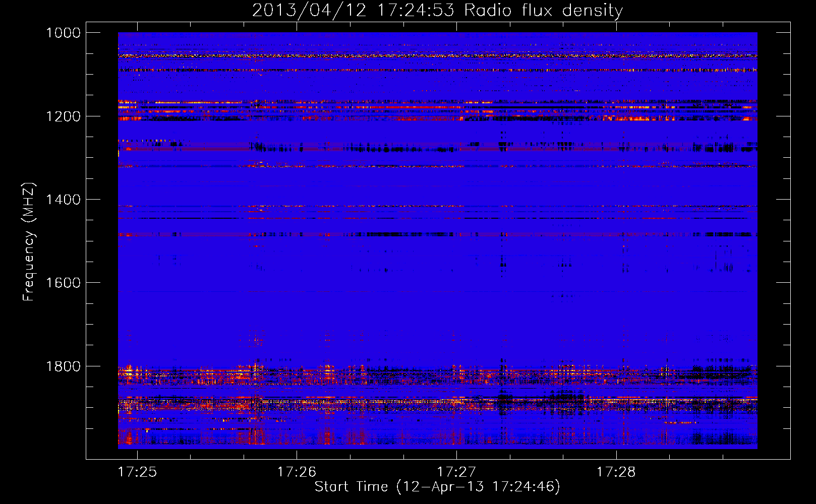
Task: Select the "Frequency (MHZ)" axis label
Action: coord(29,242)
